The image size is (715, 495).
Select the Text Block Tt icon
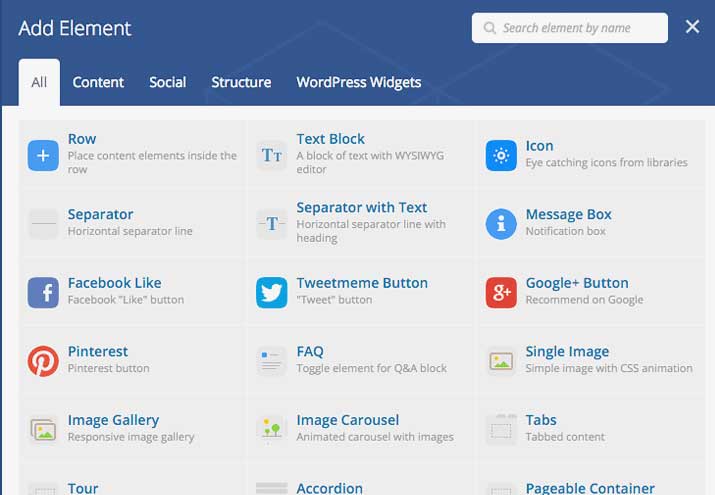tap(272, 155)
